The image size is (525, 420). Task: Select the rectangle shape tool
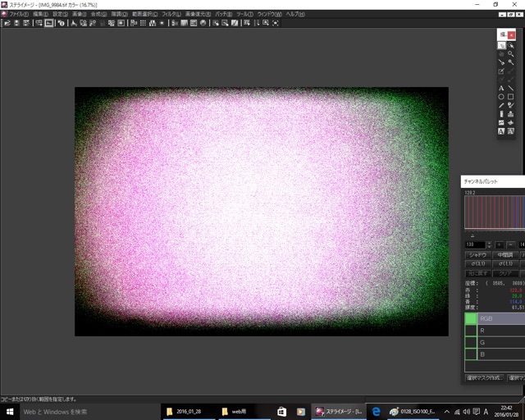pos(511,97)
